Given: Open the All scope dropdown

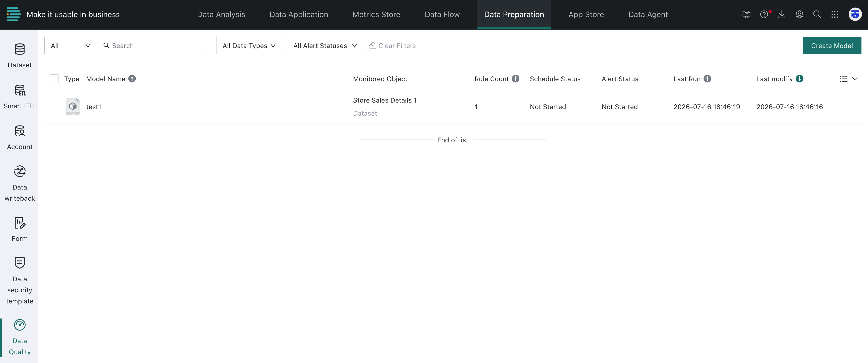Looking at the screenshot, I should (70, 46).
